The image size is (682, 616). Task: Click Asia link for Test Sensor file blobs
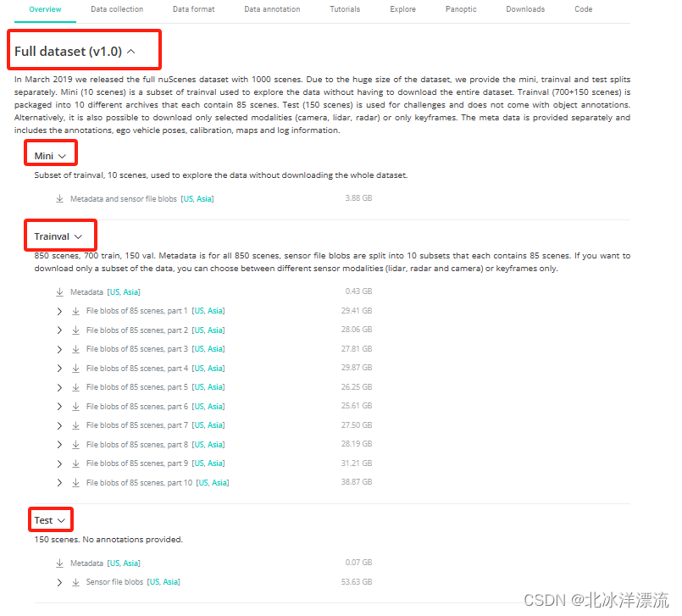[x=170, y=582]
